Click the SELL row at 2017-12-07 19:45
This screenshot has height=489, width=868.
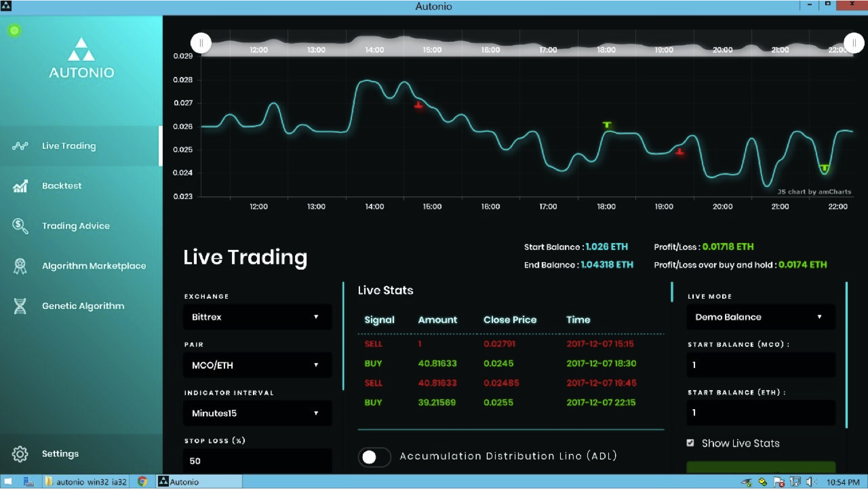[x=511, y=383]
